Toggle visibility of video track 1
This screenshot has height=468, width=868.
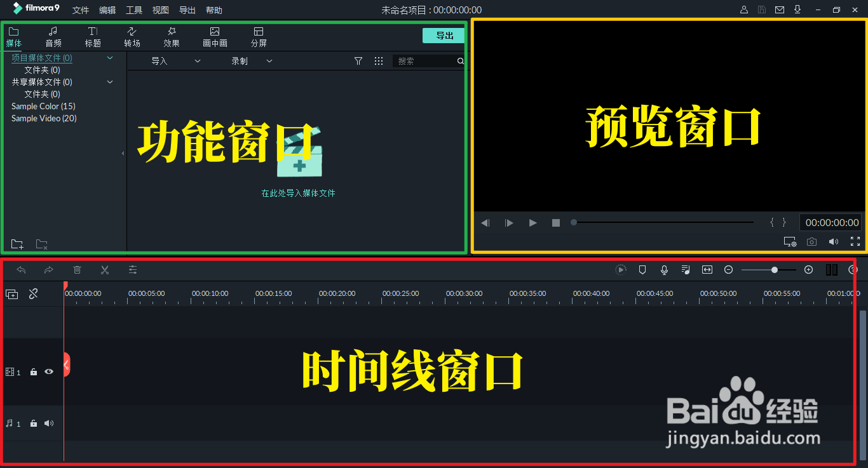(x=48, y=371)
